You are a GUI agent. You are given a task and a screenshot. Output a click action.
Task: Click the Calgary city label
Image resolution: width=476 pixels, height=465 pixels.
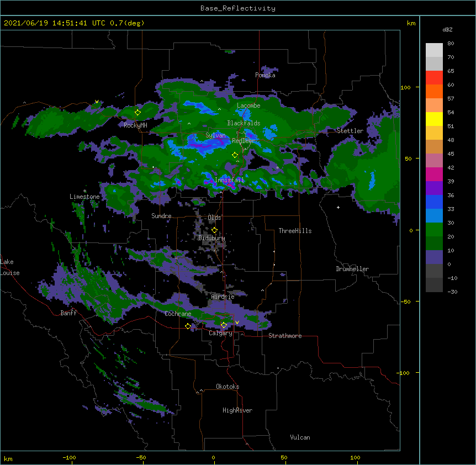coord(220,333)
